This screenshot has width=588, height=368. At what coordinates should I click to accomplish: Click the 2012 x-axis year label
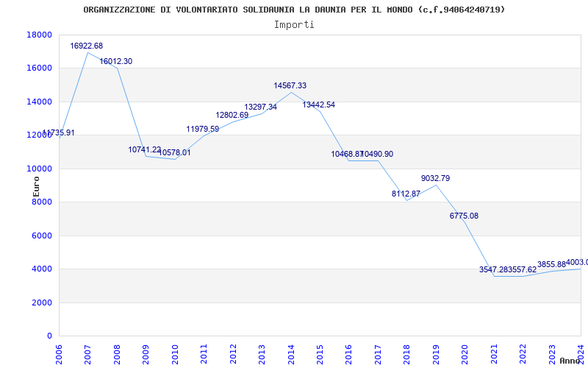pyautogui.click(x=233, y=355)
